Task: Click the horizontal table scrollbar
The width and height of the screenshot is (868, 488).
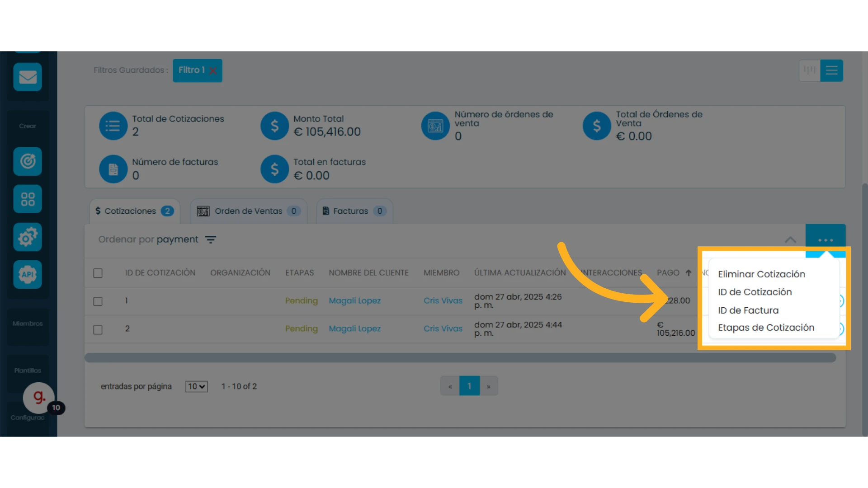Action: pos(460,358)
